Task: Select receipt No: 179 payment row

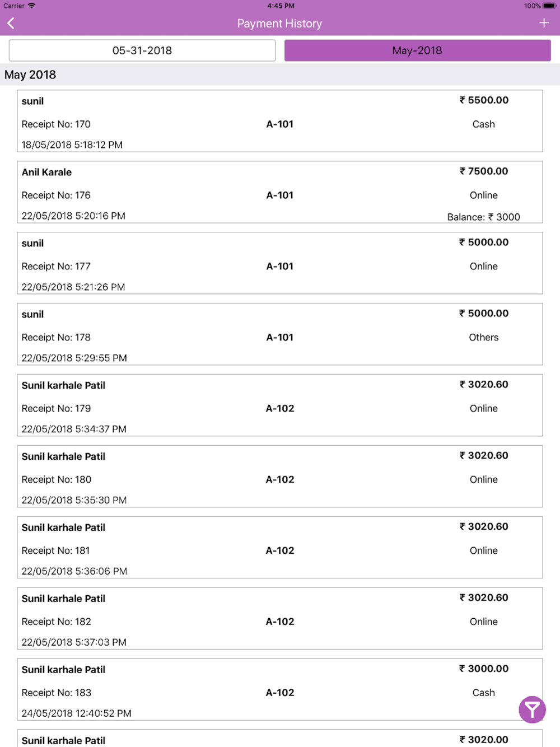Action: [280, 405]
